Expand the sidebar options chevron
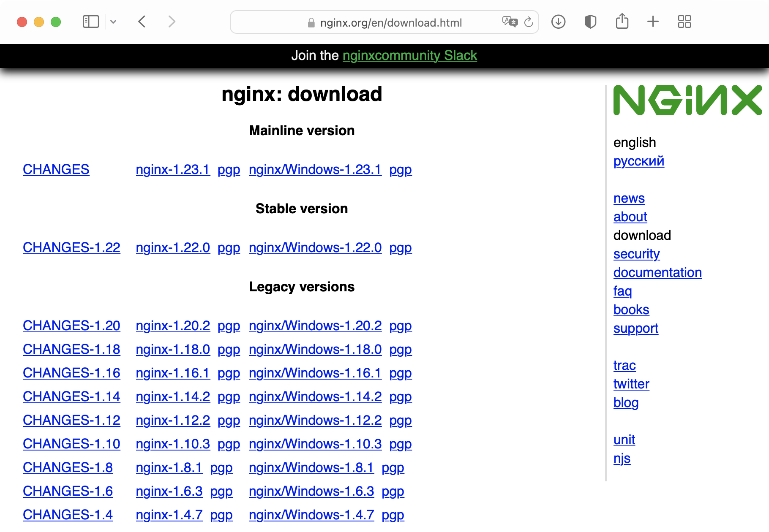Viewport: 769px width, 532px height. coord(112,21)
